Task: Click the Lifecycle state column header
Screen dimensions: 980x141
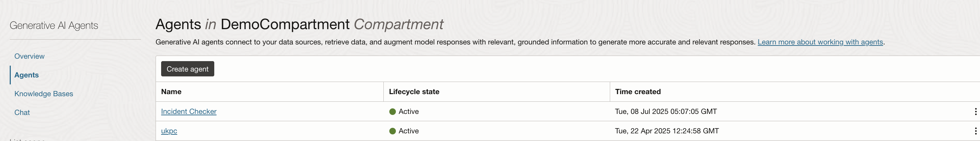Action: 414,92
